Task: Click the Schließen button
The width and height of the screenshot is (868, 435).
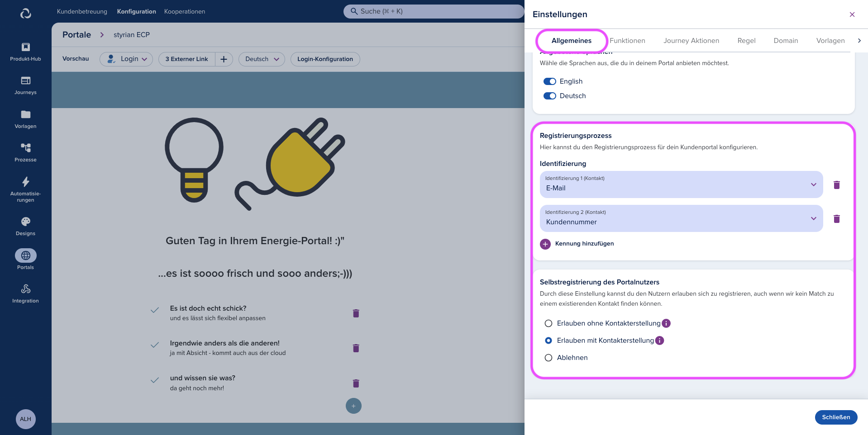Action: tap(836, 417)
